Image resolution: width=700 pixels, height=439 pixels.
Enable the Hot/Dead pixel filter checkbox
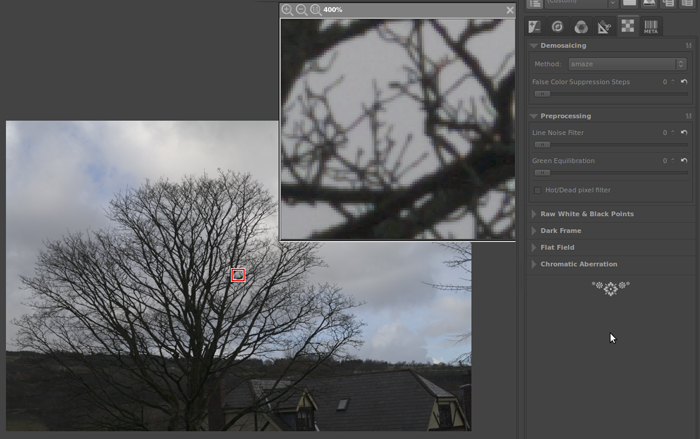tap(538, 189)
